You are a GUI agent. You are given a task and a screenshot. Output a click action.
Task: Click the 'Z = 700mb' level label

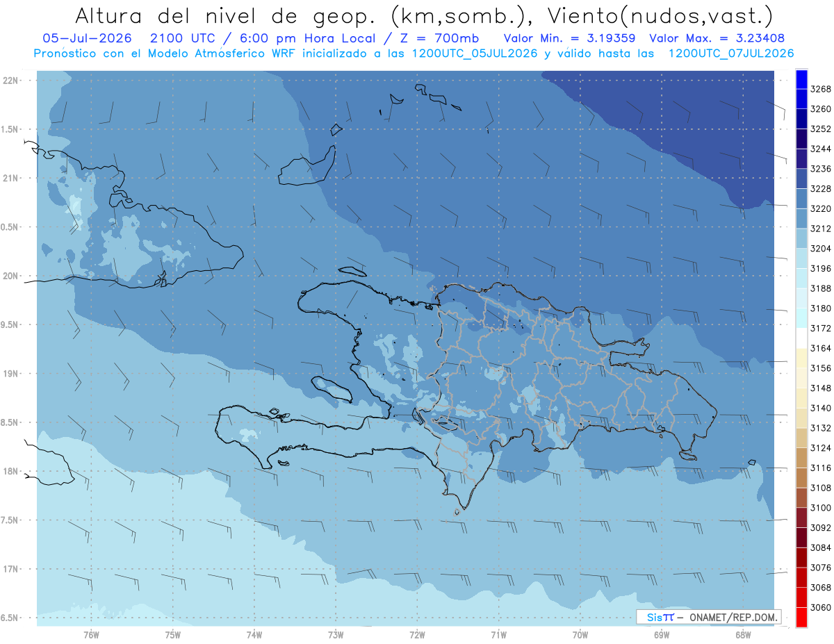[x=439, y=38]
